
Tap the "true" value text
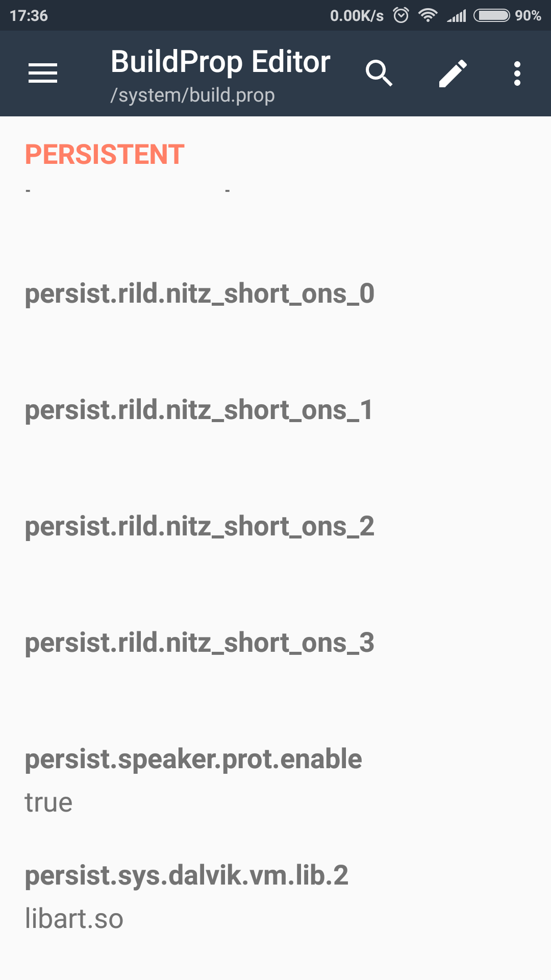click(x=49, y=802)
